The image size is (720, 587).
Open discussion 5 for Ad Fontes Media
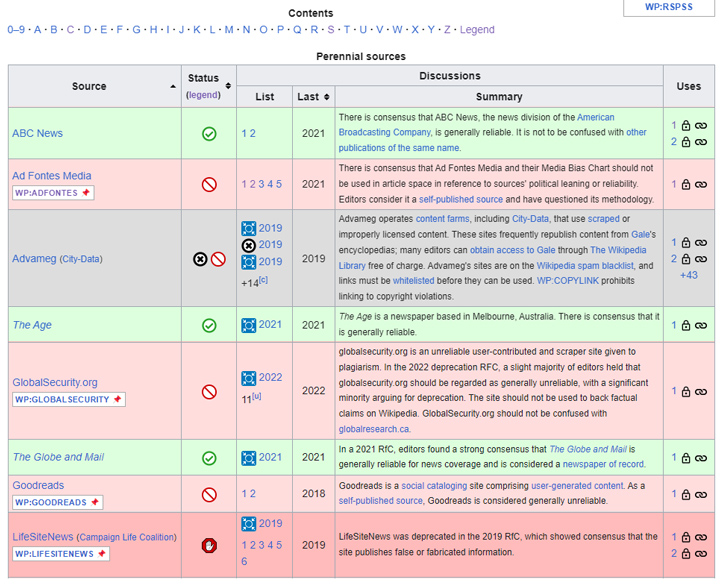click(x=279, y=185)
